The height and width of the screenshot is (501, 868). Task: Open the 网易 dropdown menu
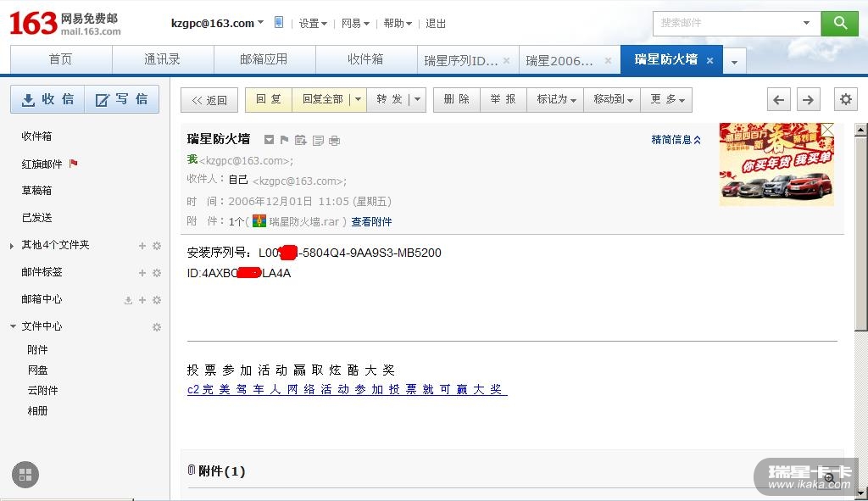coord(355,23)
